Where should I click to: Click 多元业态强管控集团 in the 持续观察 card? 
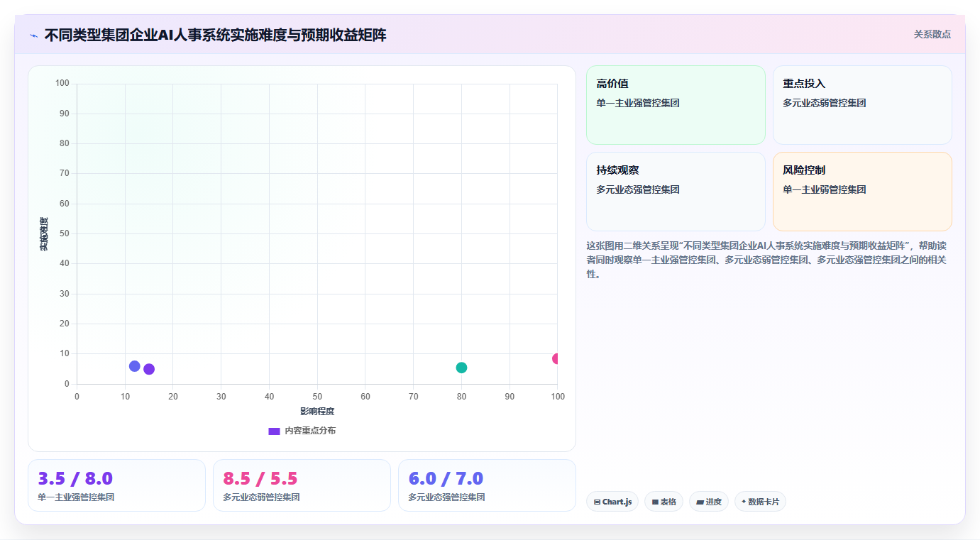pos(638,189)
